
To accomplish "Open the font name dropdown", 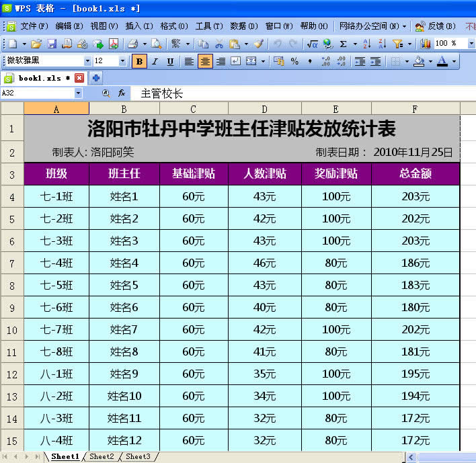I will pos(84,61).
